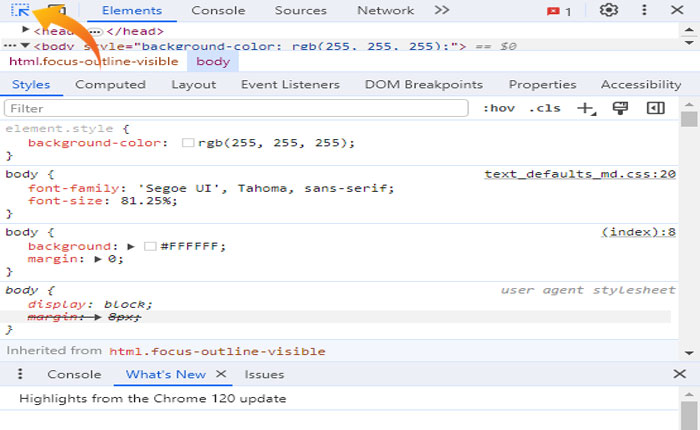Click the styles Filter input field
This screenshot has height=430, width=700.
pos(236,108)
